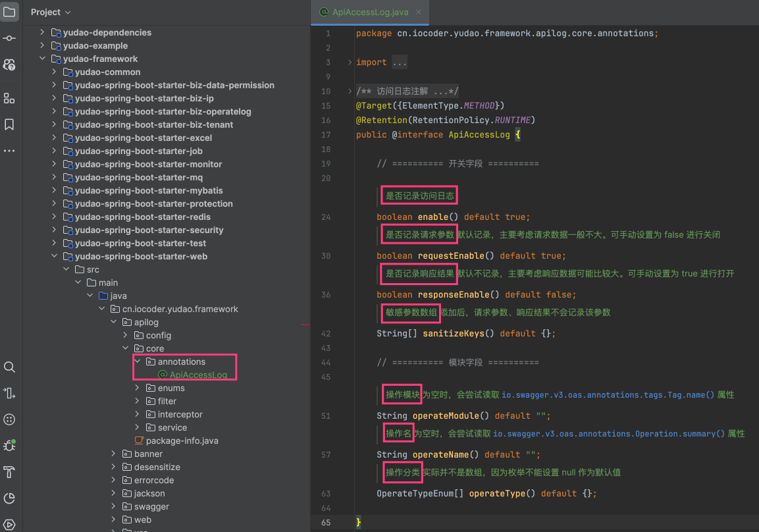The height and width of the screenshot is (532, 759).
Task: Open the Bookmarks tool window
Action: coord(9,124)
